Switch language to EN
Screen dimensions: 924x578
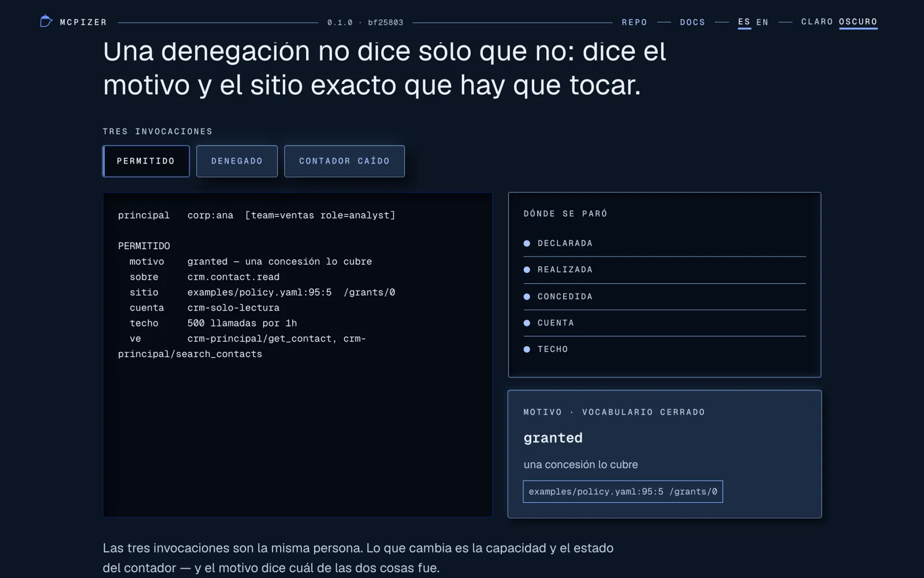(x=762, y=22)
